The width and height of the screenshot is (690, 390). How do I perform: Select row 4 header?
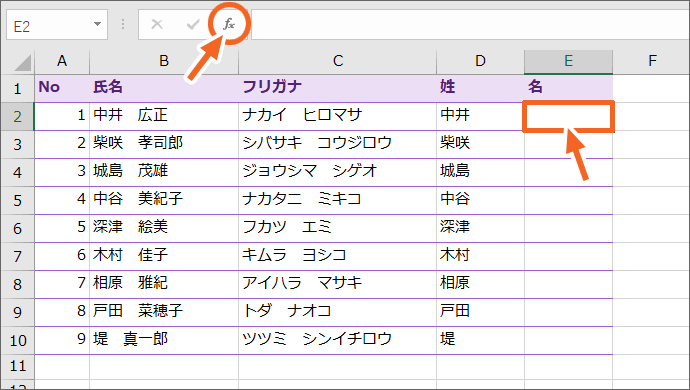click(18, 173)
